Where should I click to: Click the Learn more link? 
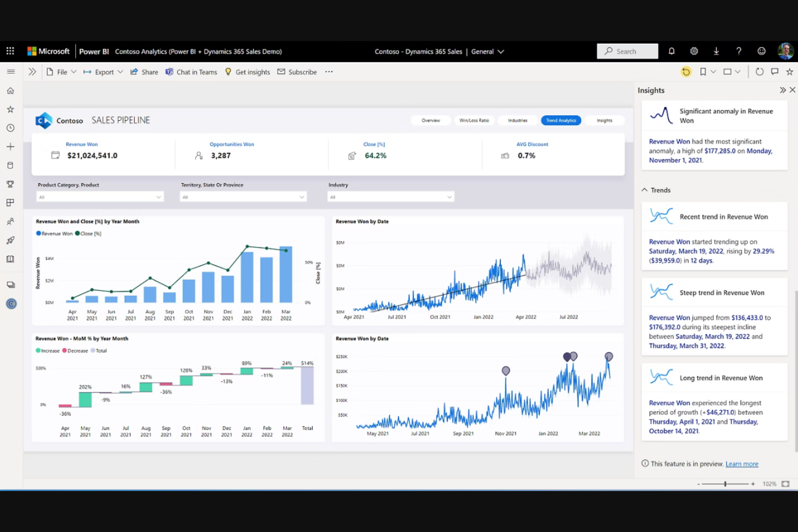(x=742, y=464)
